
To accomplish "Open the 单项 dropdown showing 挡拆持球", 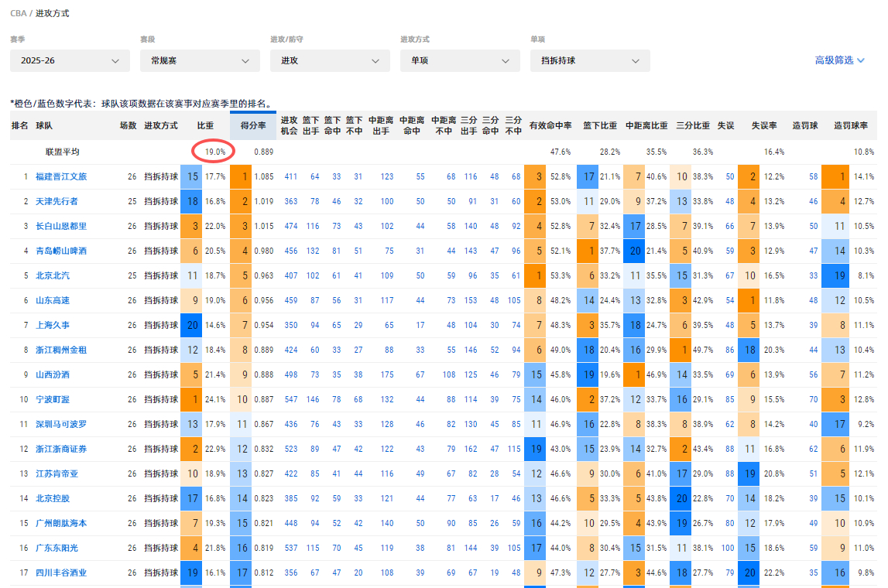I will click(x=590, y=60).
